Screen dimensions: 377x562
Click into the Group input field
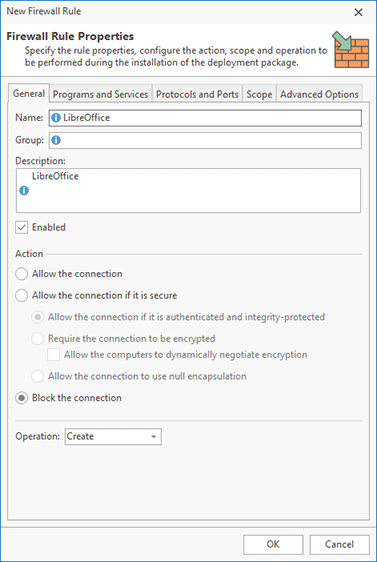tap(205, 140)
